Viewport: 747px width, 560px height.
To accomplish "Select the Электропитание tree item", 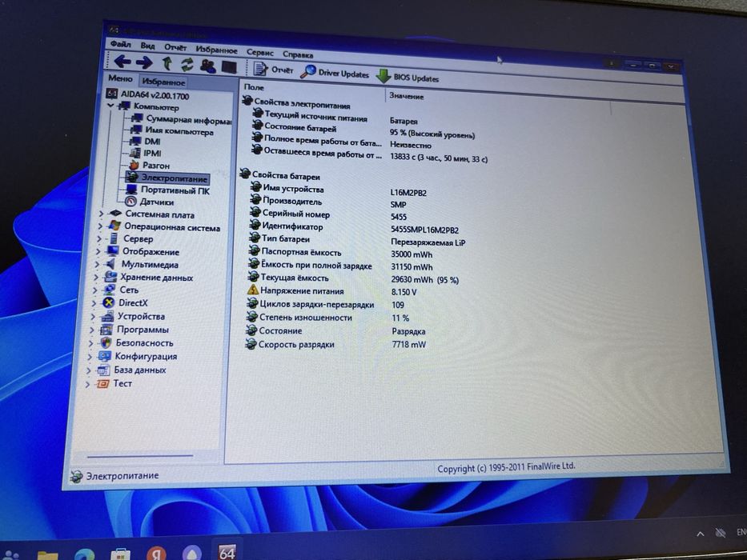I will [x=167, y=178].
